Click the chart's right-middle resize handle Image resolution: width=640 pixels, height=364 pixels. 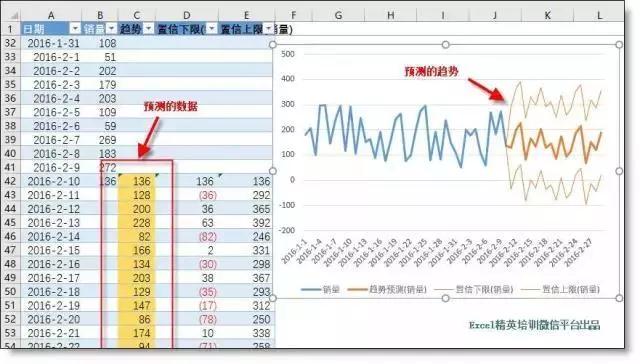pyautogui.click(x=619, y=171)
